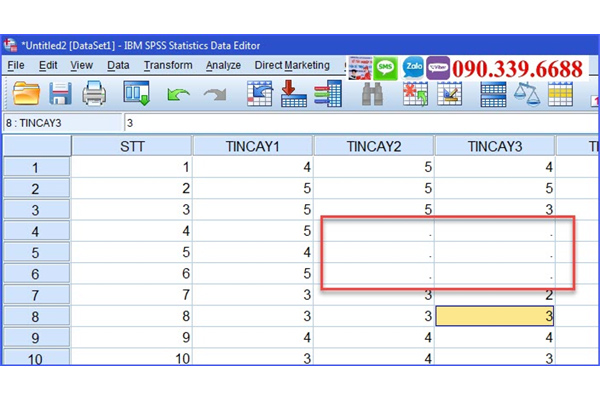Select row header 1
This screenshot has width=600, height=400.
click(x=37, y=167)
